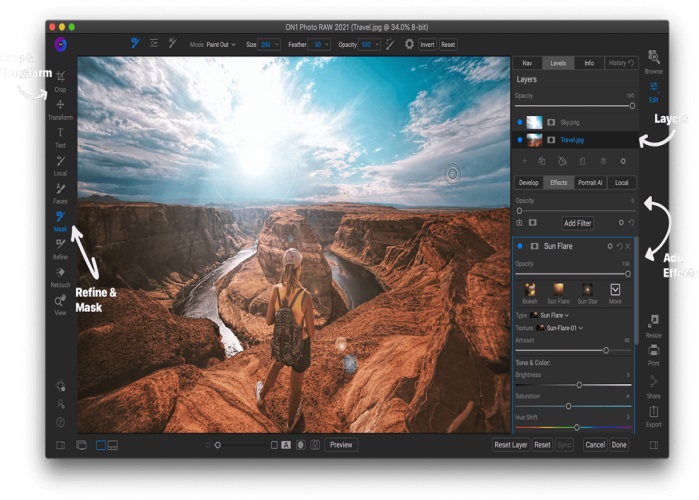Screen dimensions: 699x500
Task: Toggle visibility of Sky.png layer
Action: pyautogui.click(x=520, y=122)
